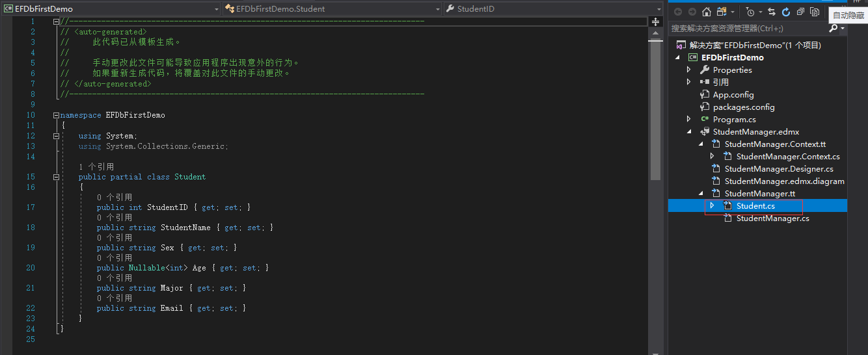This screenshot has height=355, width=868.
Task: Click the file icon beside StudentManager.cs
Action: (x=728, y=218)
